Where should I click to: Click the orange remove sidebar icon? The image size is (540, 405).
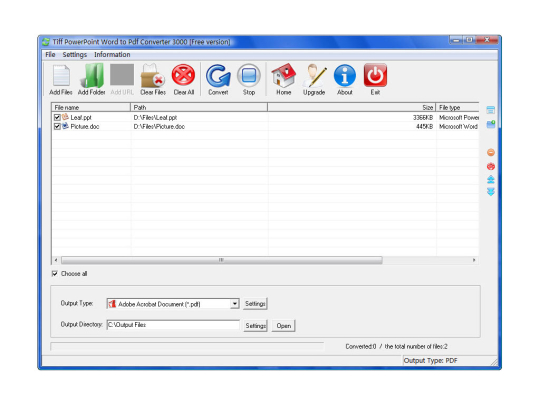[x=491, y=152]
